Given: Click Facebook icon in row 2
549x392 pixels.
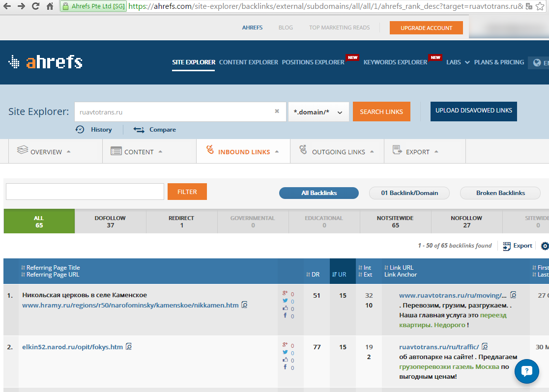Looking at the screenshot, I should 285,367.
